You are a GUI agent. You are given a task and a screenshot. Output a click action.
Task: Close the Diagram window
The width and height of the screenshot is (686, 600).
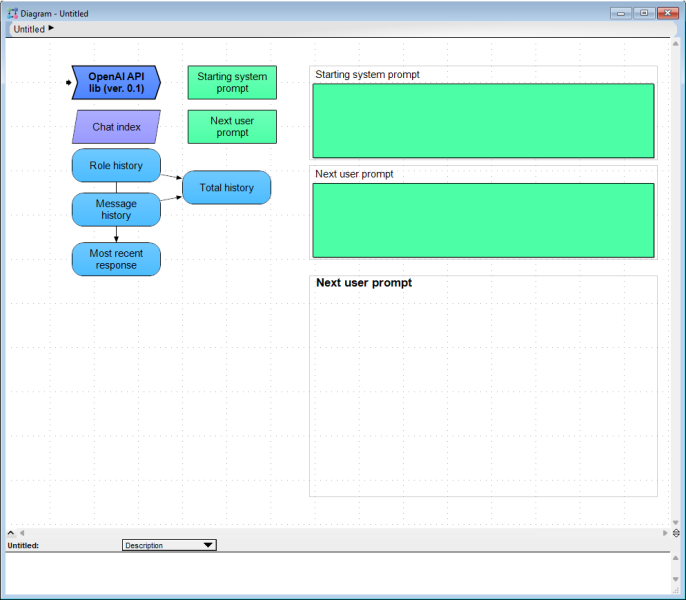[668, 13]
